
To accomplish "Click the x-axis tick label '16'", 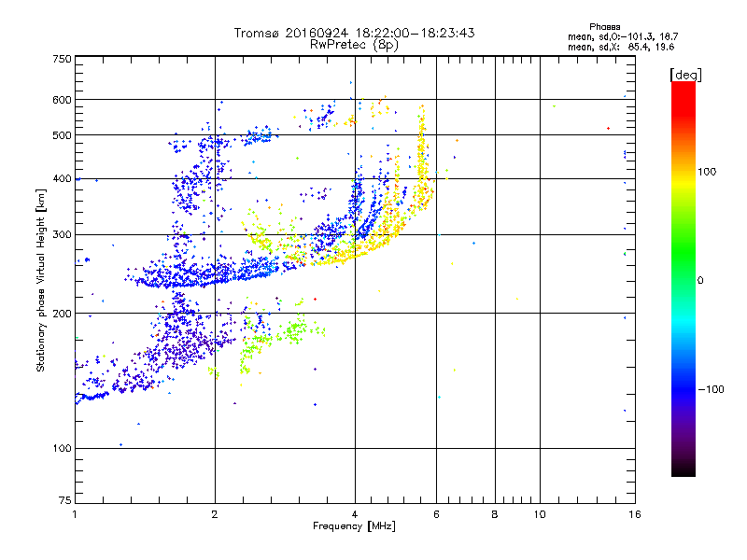I will pos(635,514).
